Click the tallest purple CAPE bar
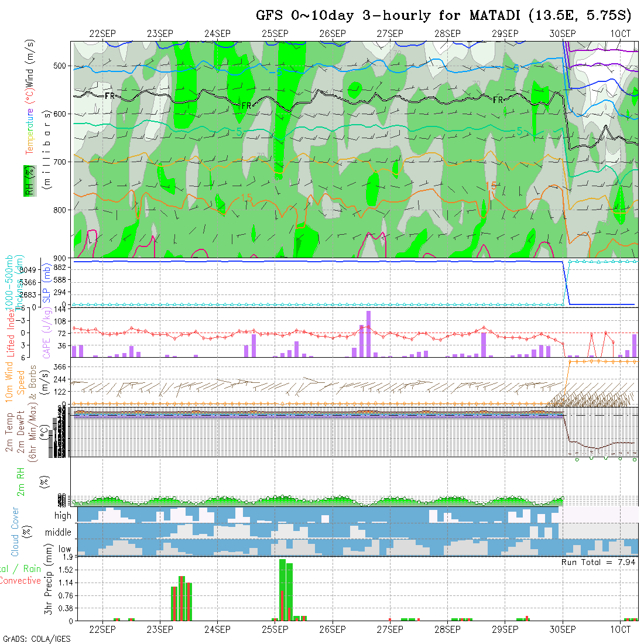This screenshot has width=644, height=644. point(368,334)
